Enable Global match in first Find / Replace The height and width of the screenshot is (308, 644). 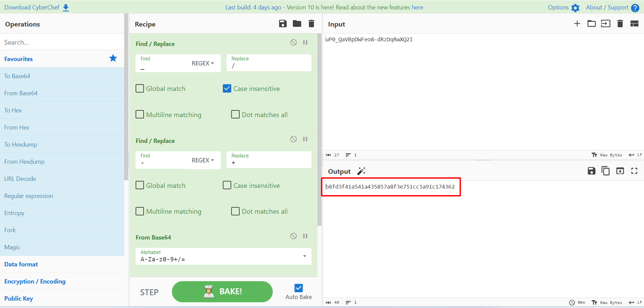tap(140, 89)
